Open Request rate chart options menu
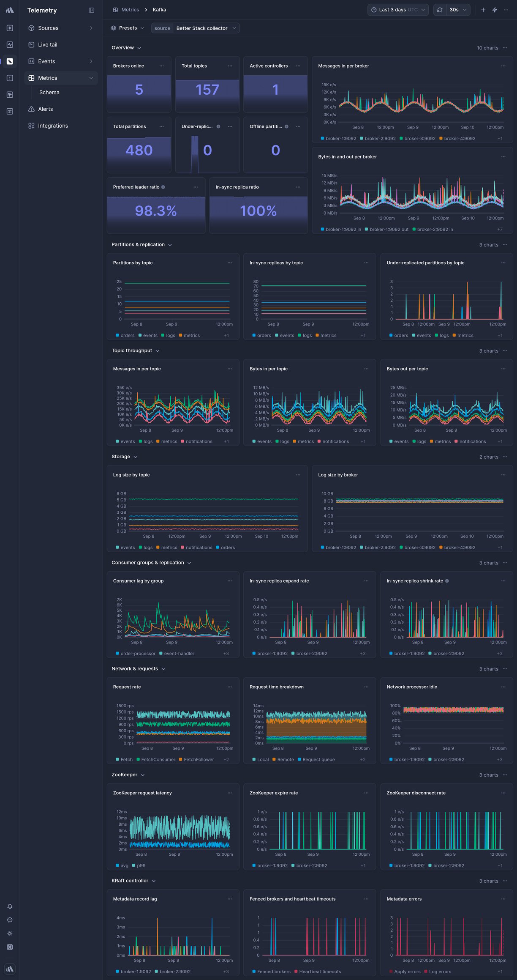This screenshot has width=517, height=980. [230, 687]
